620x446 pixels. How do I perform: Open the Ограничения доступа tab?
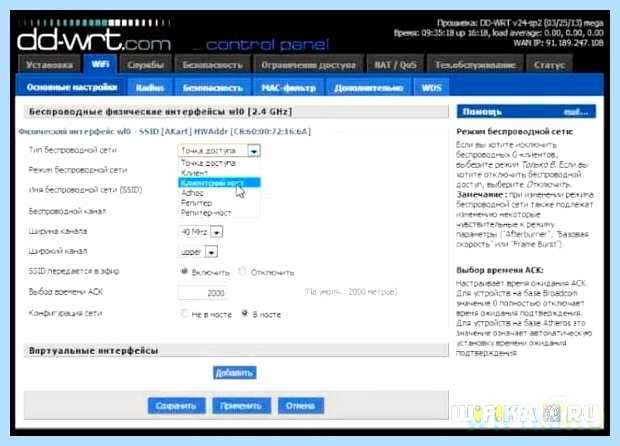pos(308,65)
